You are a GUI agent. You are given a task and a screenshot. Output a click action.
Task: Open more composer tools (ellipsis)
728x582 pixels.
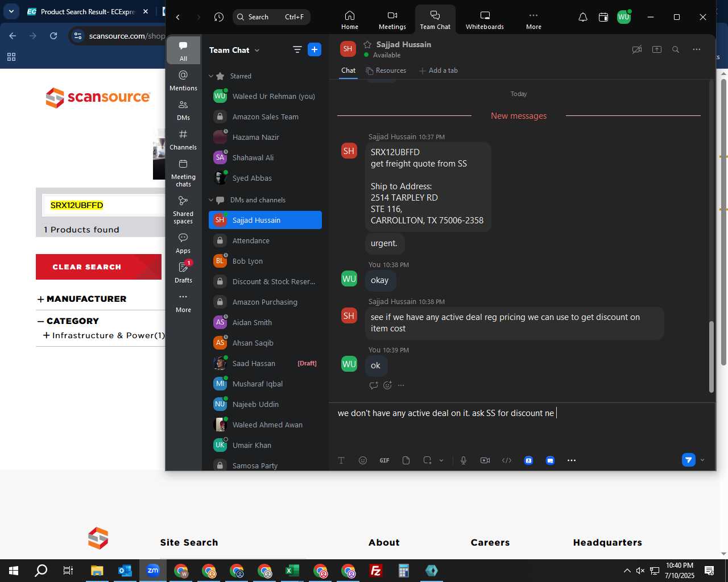[572, 460]
